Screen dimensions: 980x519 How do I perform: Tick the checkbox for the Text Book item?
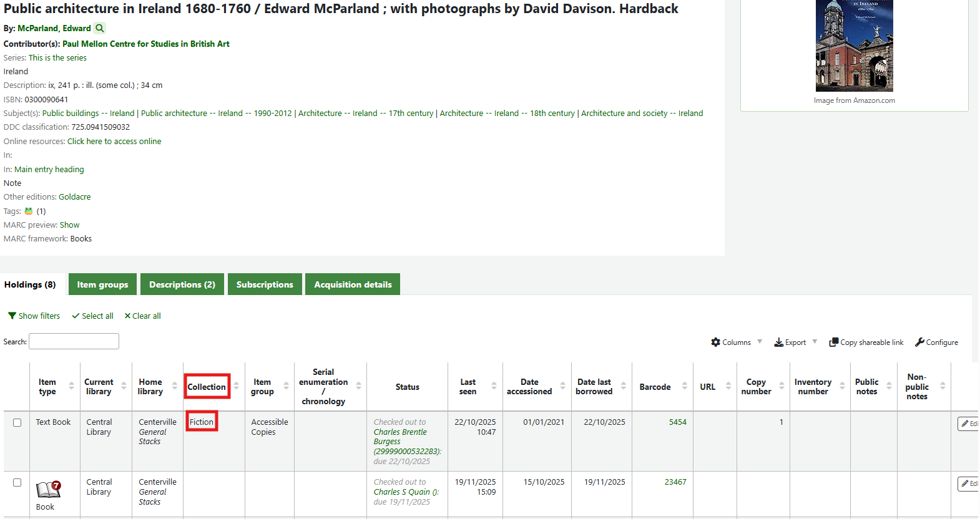coord(17,422)
